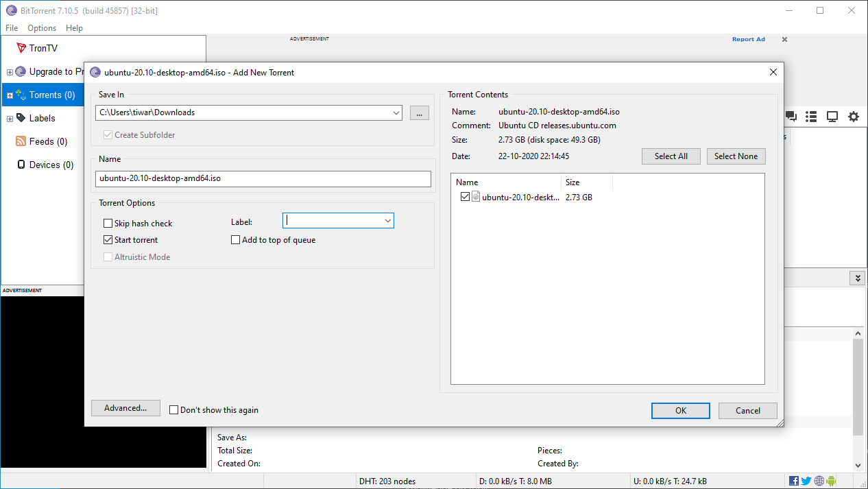Open the chat bubbles toolbar icon
The height and width of the screenshot is (489, 868).
791,117
